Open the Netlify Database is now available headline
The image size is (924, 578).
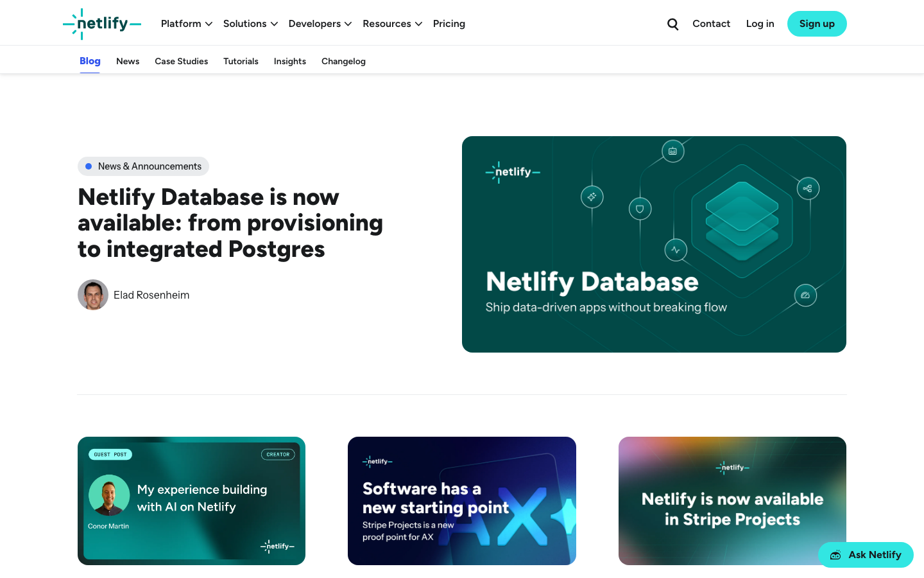(230, 223)
